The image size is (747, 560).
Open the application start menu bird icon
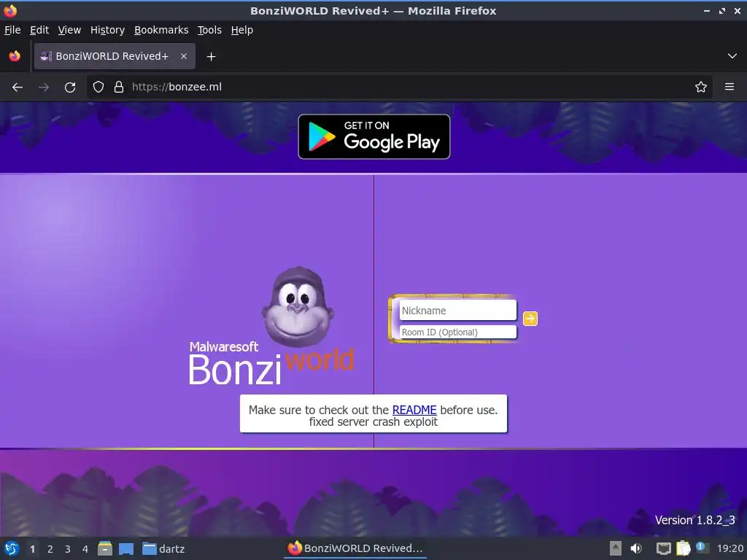pyautogui.click(x=12, y=548)
